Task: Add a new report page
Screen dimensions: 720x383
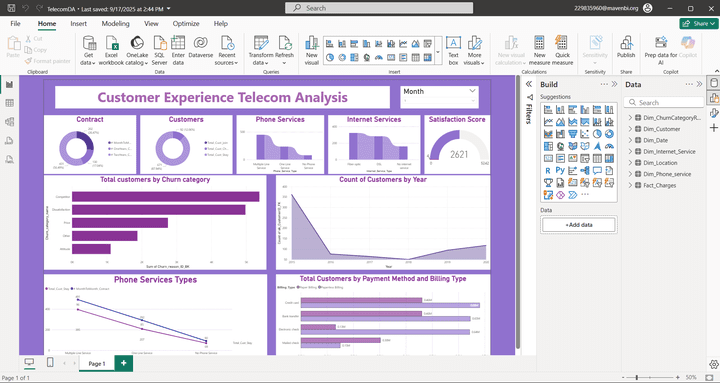Action: point(124,363)
